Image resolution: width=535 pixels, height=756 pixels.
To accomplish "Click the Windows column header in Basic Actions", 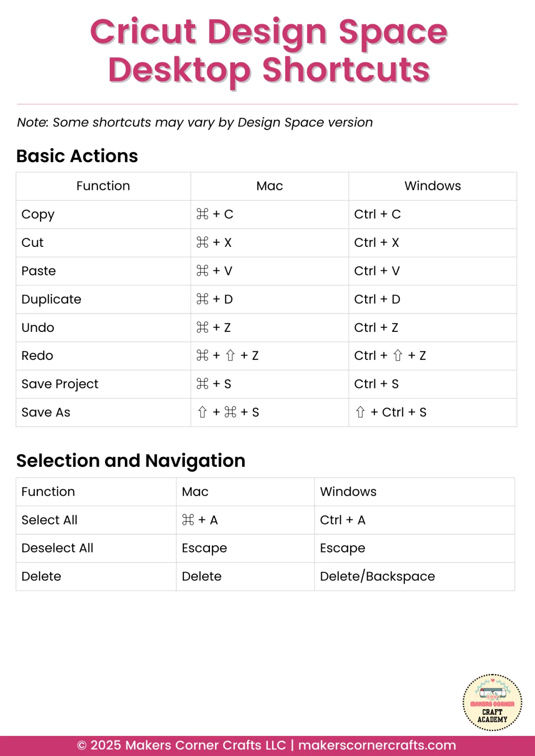I will (x=432, y=186).
